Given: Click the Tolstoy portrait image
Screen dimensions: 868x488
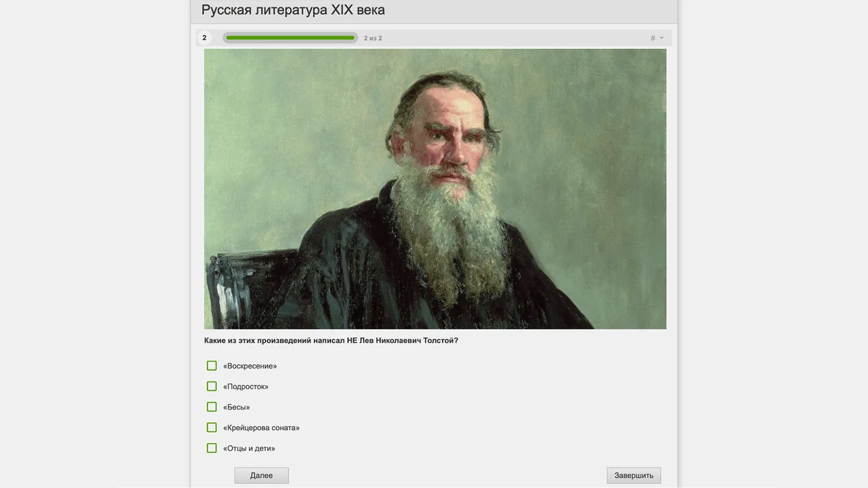Looking at the screenshot, I should [x=435, y=189].
